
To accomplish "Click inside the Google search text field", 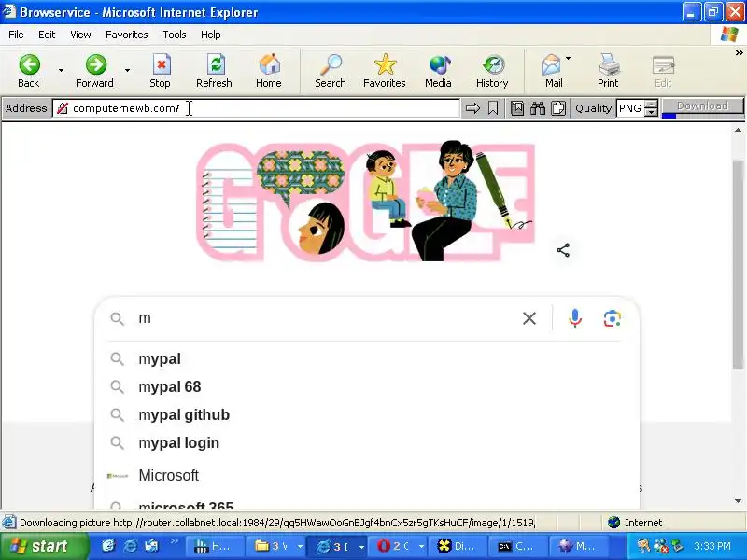I will pyautogui.click(x=324, y=318).
